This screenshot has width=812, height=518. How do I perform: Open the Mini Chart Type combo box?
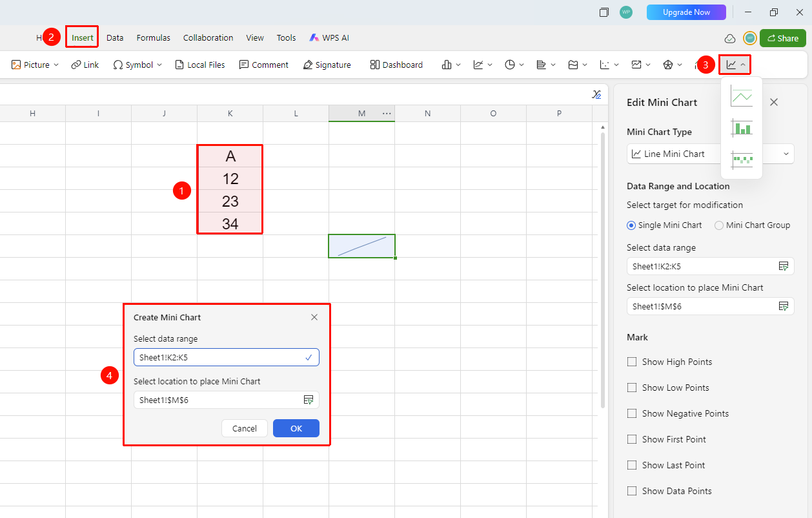tap(710, 154)
